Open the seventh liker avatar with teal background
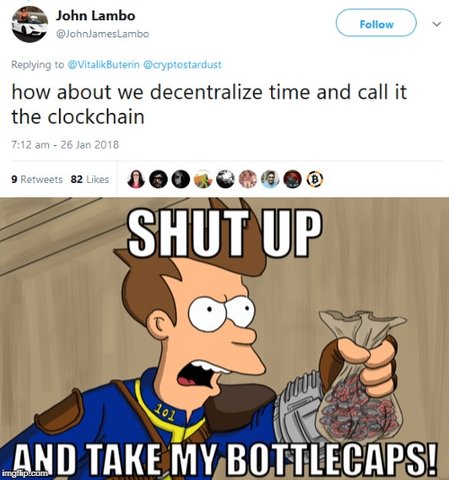 coord(270,179)
